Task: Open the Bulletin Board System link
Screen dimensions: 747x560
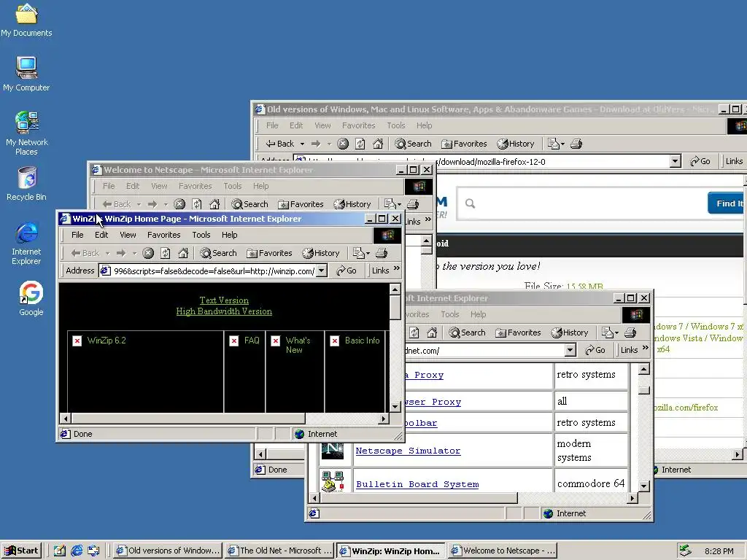Action: pos(417,484)
